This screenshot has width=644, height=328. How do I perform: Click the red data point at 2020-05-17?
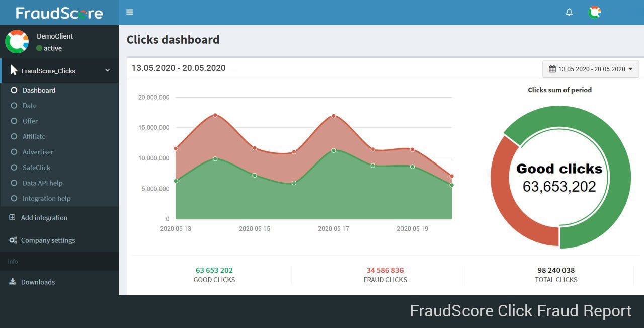334,116
